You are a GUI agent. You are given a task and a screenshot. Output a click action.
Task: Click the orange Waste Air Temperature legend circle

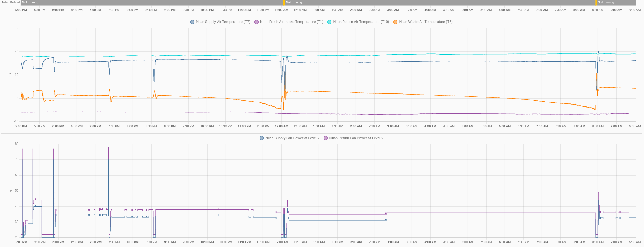(395, 22)
